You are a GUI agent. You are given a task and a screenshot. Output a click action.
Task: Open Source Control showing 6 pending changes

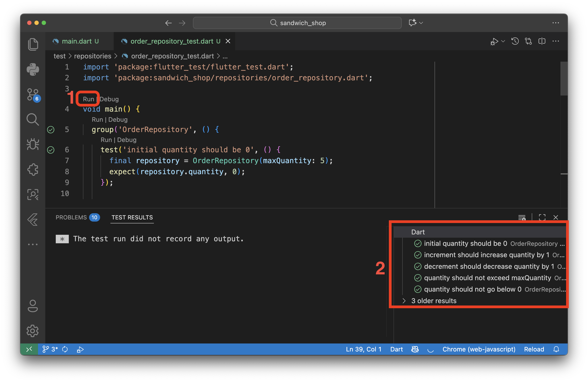(33, 95)
